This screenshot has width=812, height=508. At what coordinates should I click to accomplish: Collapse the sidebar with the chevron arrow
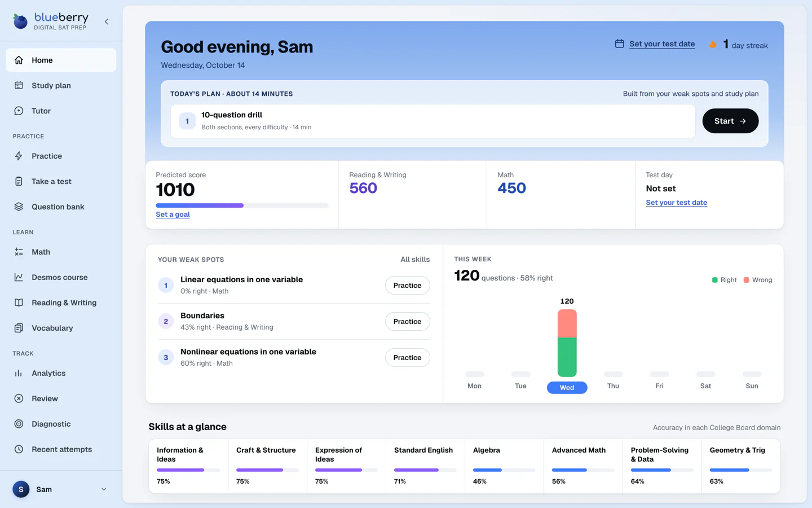107,21
